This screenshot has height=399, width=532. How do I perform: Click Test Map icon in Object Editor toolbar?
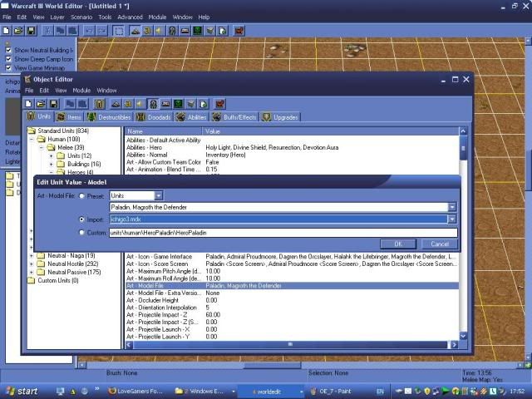[x=219, y=104]
